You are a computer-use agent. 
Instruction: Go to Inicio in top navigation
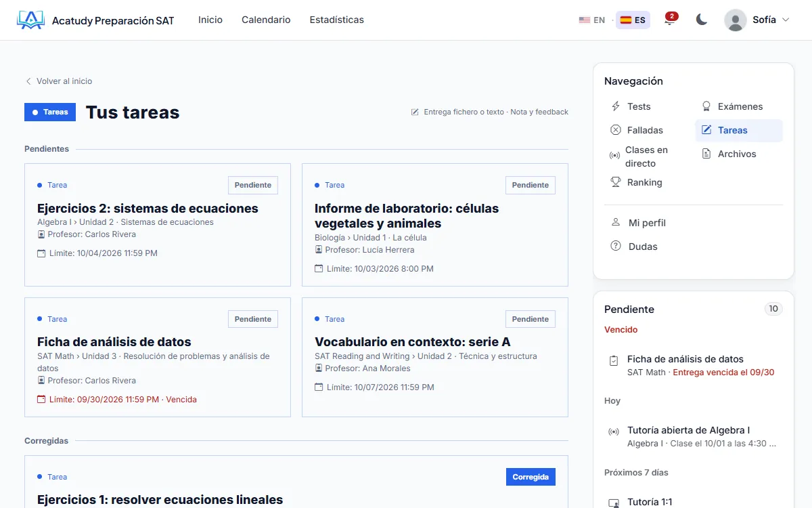tap(210, 20)
